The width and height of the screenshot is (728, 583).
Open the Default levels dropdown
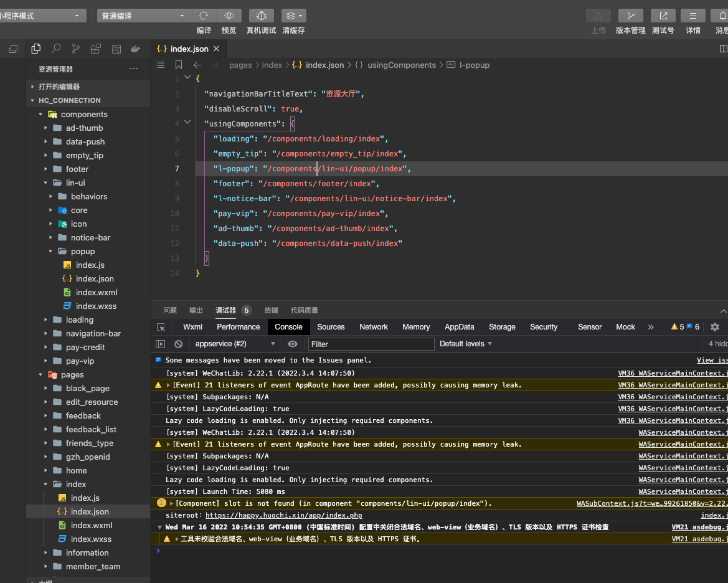coord(466,344)
